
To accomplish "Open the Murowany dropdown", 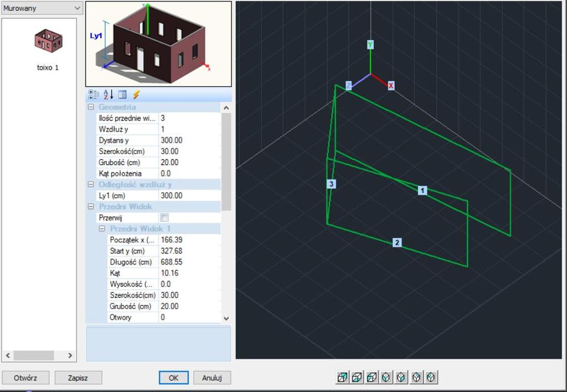I will [42, 8].
